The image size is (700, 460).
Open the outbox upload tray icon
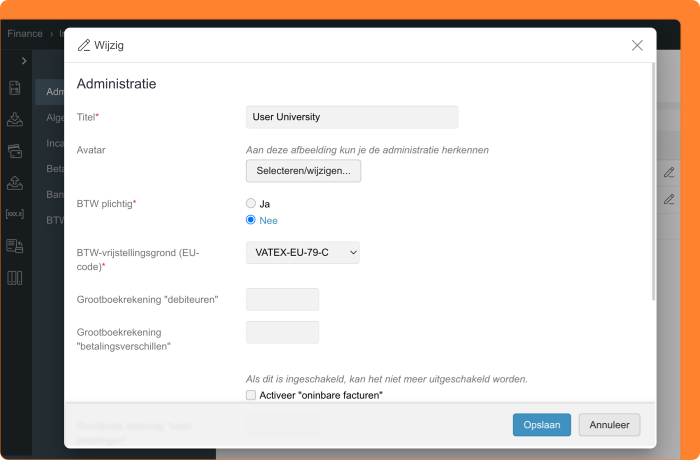(15, 182)
